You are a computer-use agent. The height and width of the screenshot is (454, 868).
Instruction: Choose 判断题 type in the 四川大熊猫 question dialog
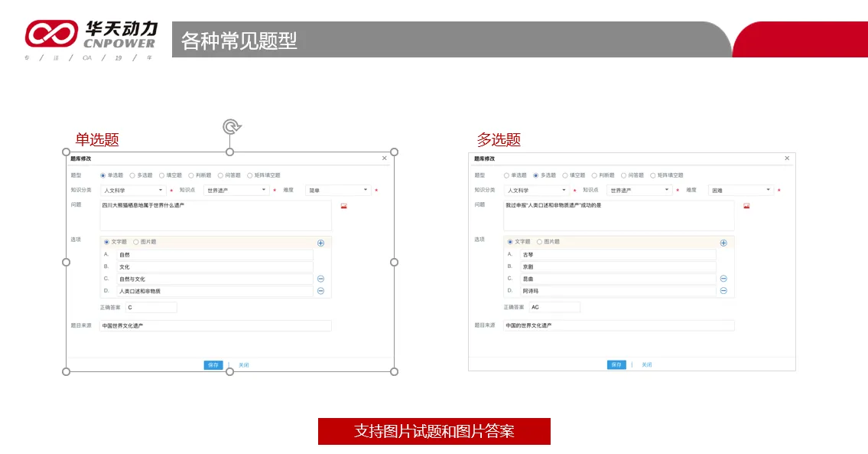pos(191,175)
